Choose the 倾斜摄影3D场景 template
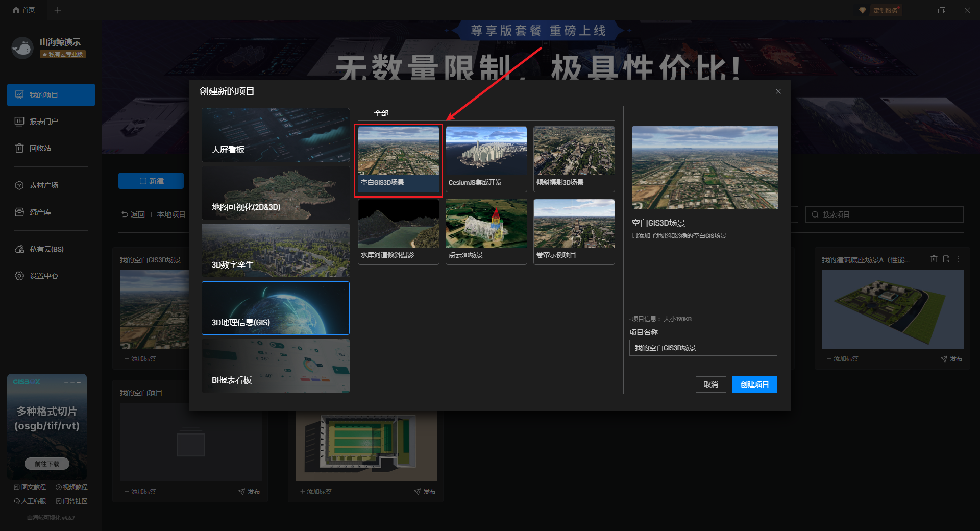The height and width of the screenshot is (531, 980). click(x=574, y=159)
